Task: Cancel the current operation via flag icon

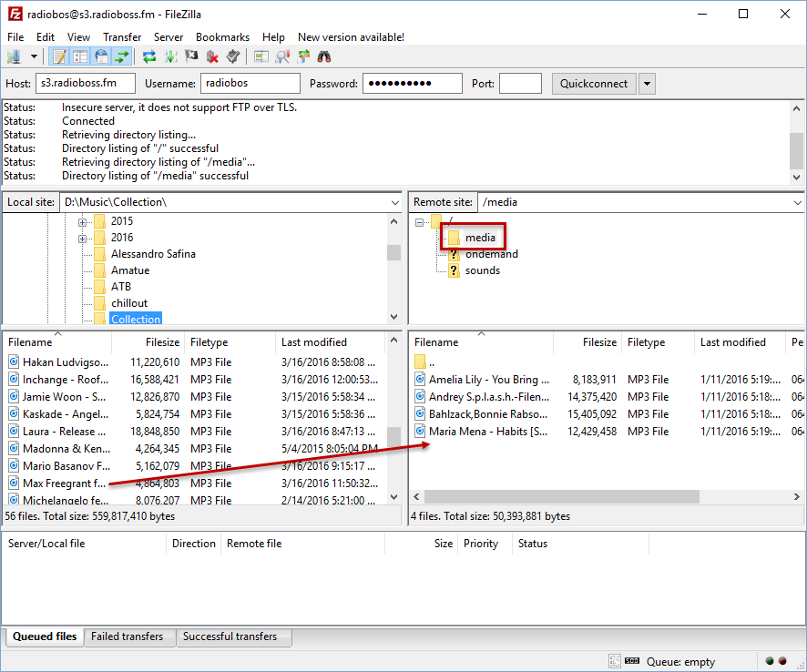Action: tap(191, 56)
